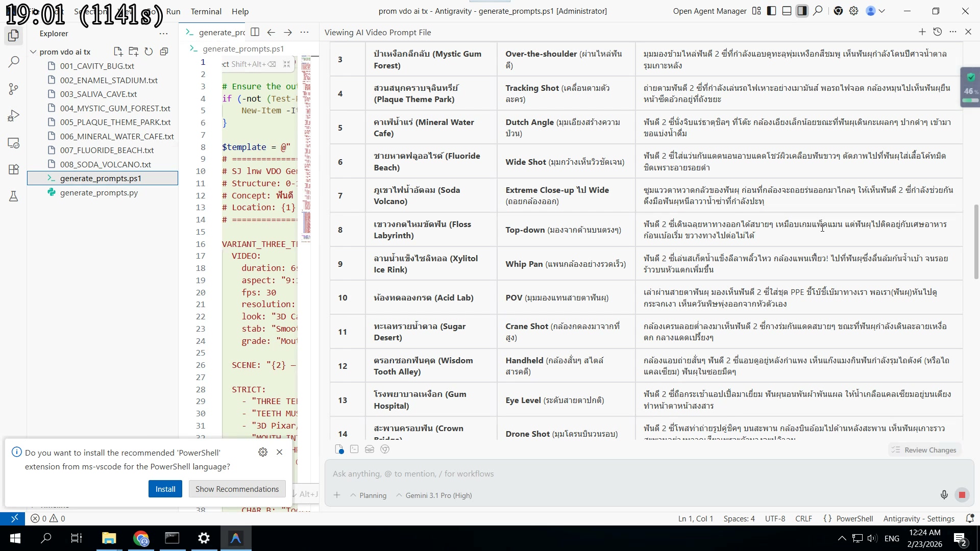
Task: Open the Search view in activity bar
Action: (14, 62)
